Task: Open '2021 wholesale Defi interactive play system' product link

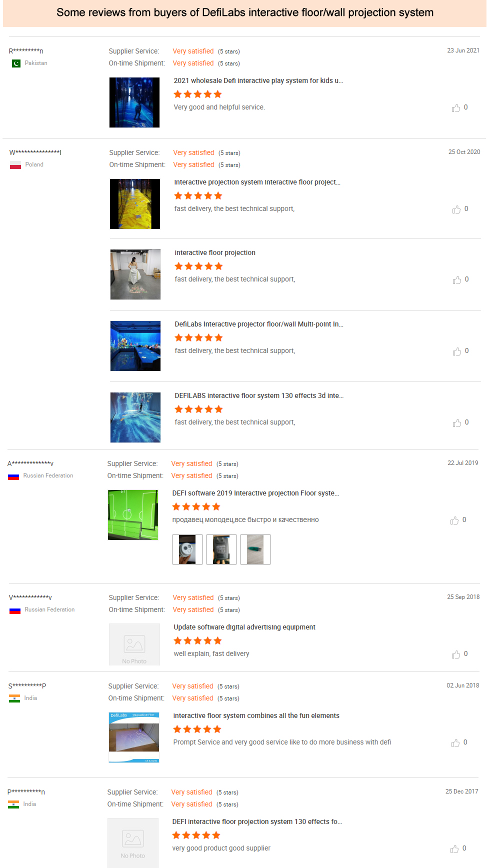Action: pos(258,80)
